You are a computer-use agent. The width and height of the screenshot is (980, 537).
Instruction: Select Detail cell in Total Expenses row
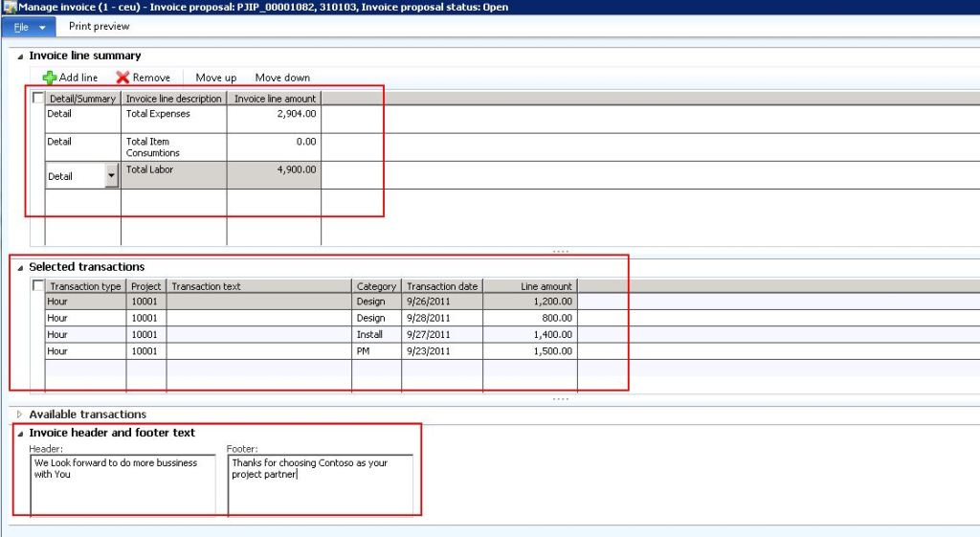click(x=83, y=119)
